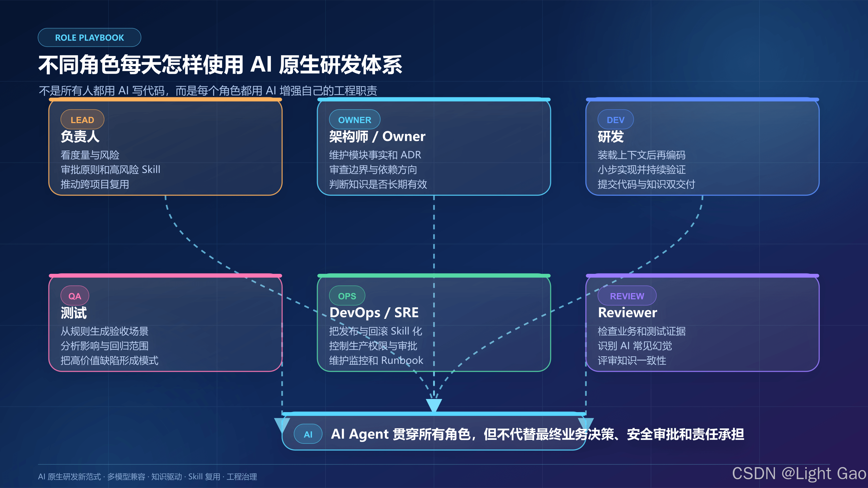Click the REVIEW badge
Image resolution: width=868 pixels, height=488 pixels.
(627, 296)
